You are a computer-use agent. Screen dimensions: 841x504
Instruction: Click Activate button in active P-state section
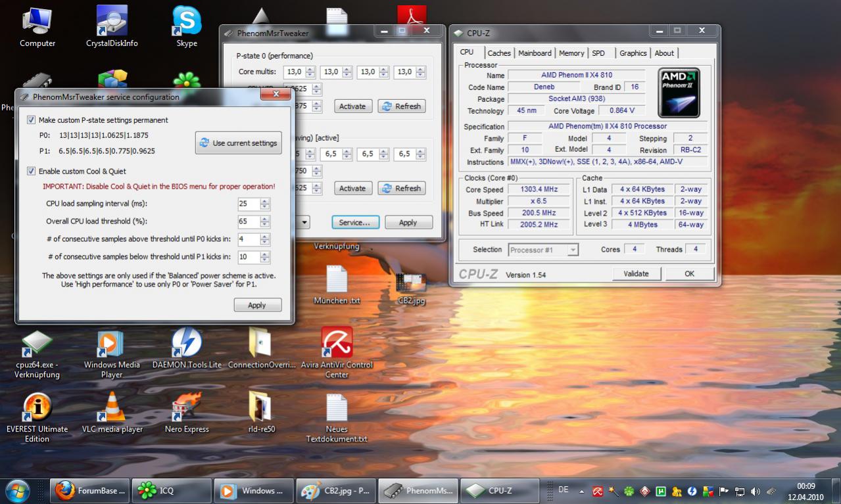pyautogui.click(x=352, y=189)
